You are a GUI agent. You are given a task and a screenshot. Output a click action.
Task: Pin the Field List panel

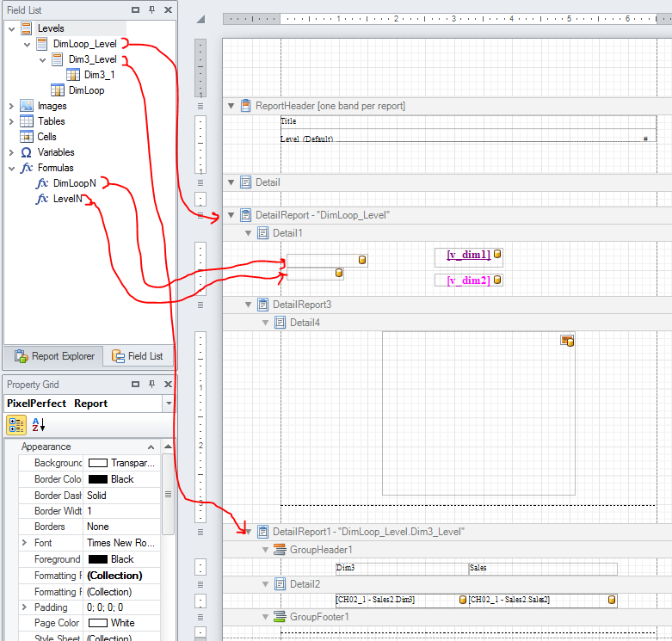[x=151, y=9]
